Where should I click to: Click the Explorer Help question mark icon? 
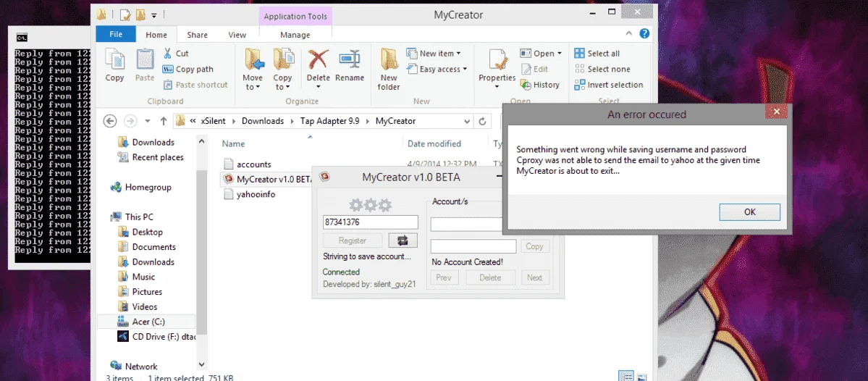tap(644, 34)
